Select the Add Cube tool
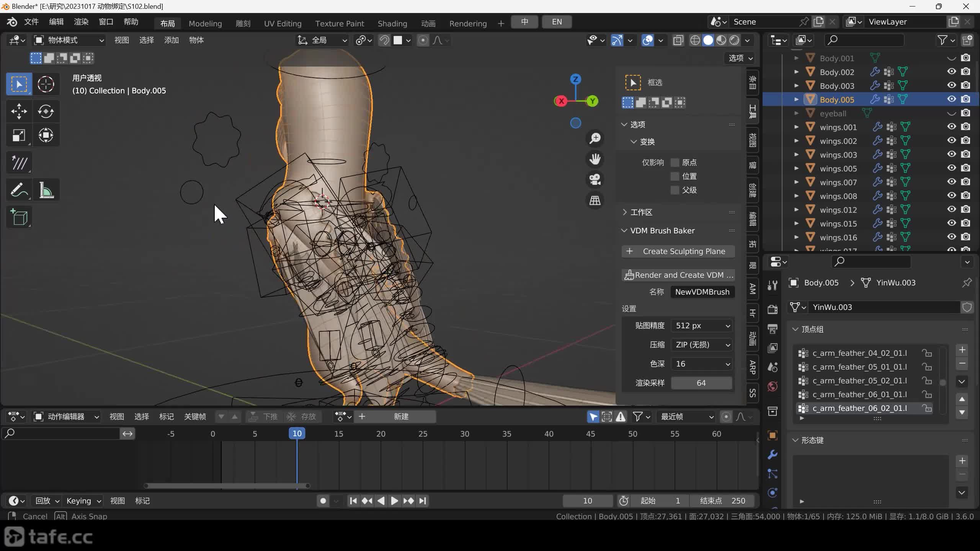The image size is (980, 551). tap(19, 218)
